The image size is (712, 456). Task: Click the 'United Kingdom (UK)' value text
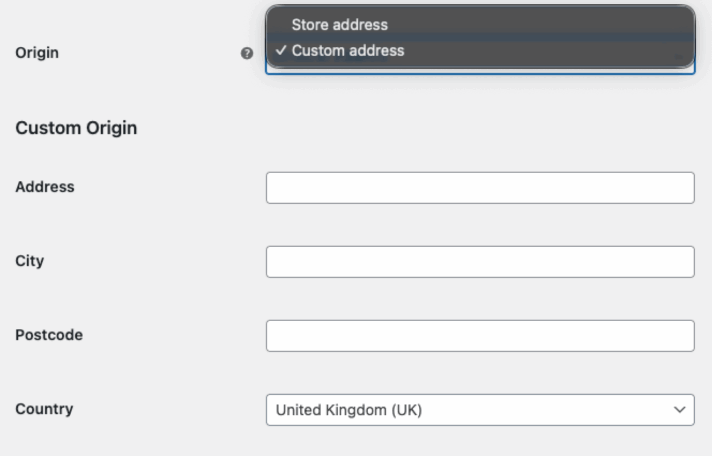pyautogui.click(x=349, y=410)
